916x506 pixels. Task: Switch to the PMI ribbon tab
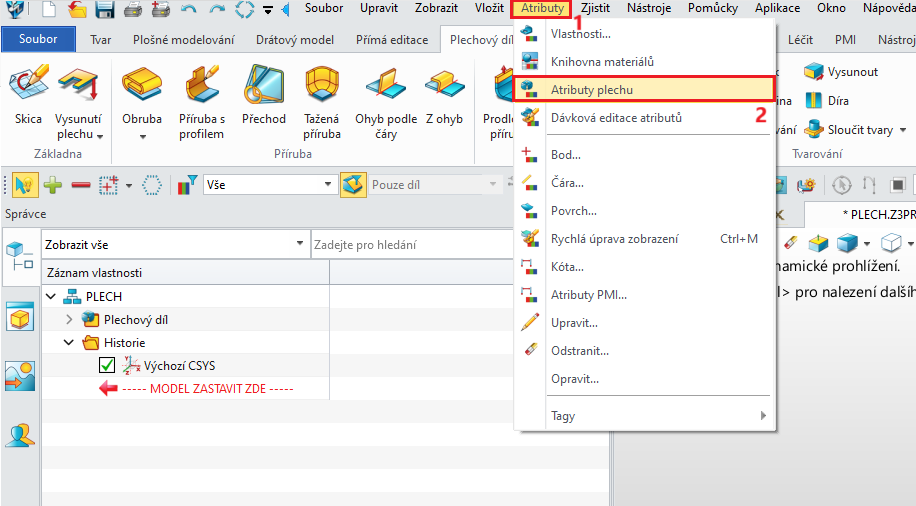845,40
